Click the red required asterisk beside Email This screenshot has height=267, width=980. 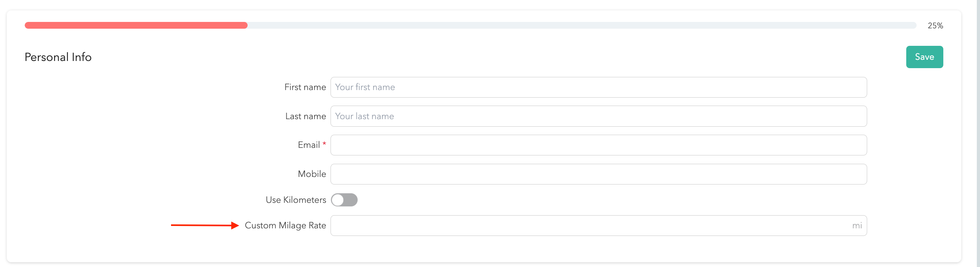click(324, 143)
